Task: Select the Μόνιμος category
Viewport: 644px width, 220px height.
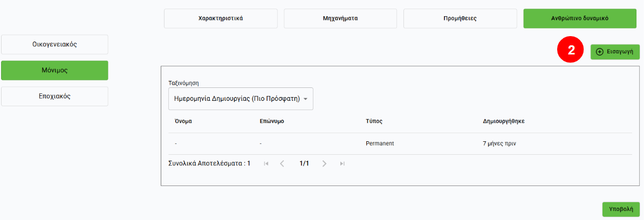Action: tap(54, 71)
